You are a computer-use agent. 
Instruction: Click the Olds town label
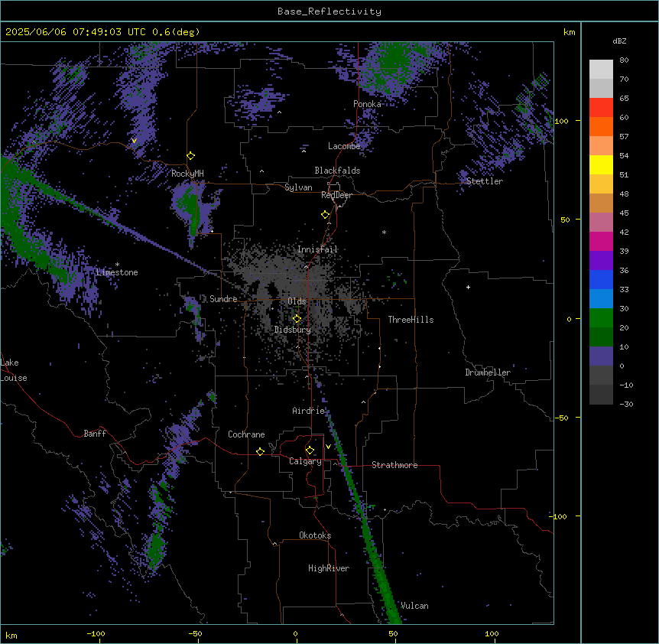coord(297,301)
